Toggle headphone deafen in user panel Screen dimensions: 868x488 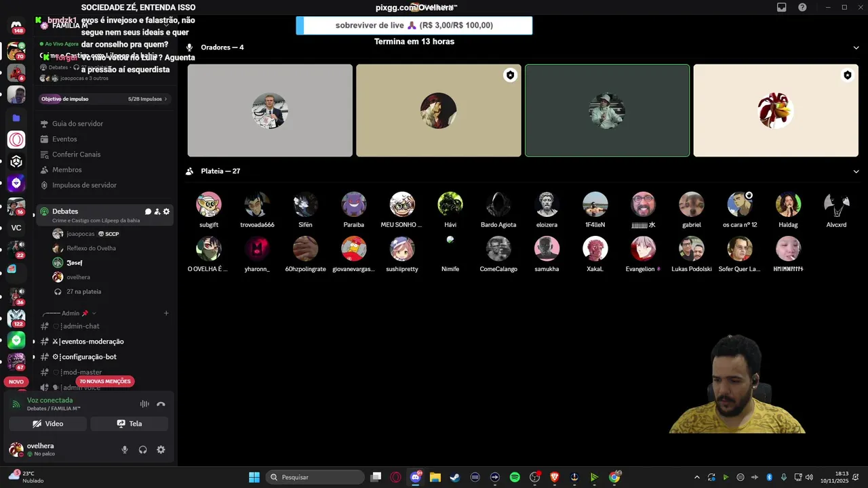[x=142, y=449]
